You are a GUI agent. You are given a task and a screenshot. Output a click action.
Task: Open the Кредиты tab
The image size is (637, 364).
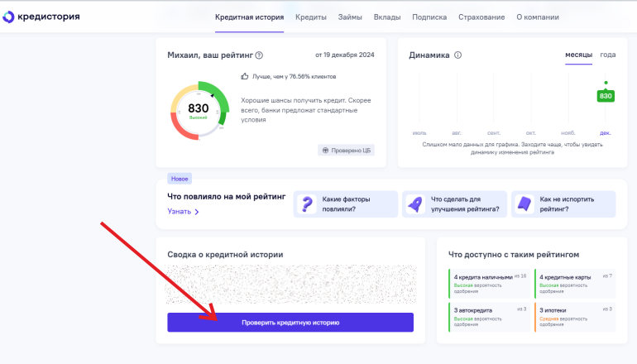[x=311, y=17]
